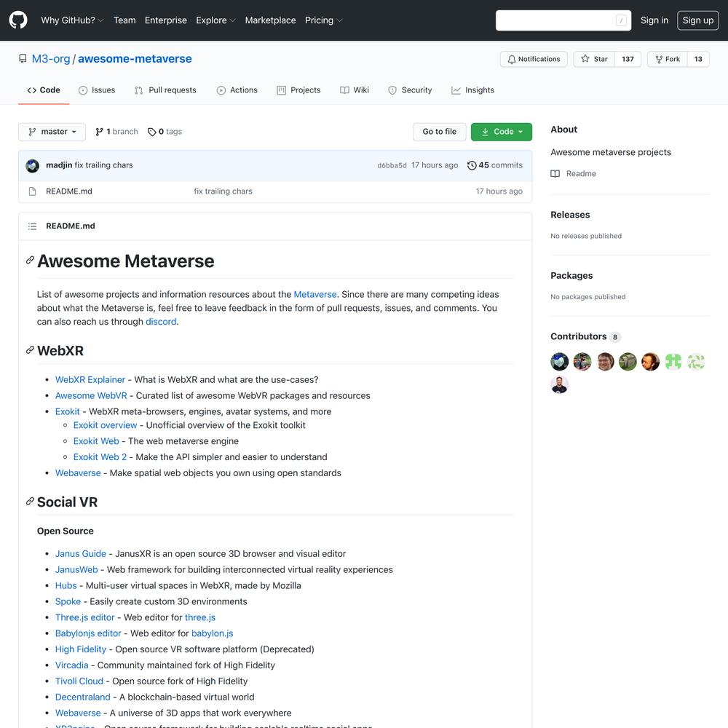Click the Go to file button
The image size is (728, 728).
click(x=439, y=132)
